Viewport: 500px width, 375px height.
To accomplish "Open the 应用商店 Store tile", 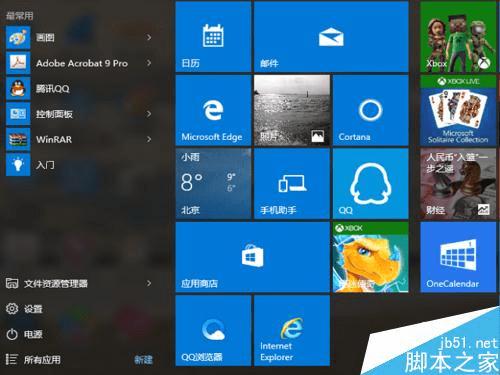I will [253, 257].
